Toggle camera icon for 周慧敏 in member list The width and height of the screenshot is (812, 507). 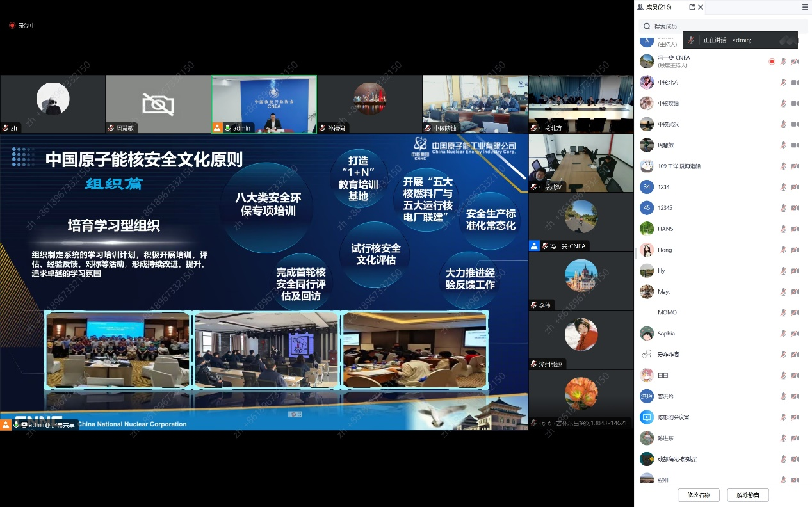(795, 145)
